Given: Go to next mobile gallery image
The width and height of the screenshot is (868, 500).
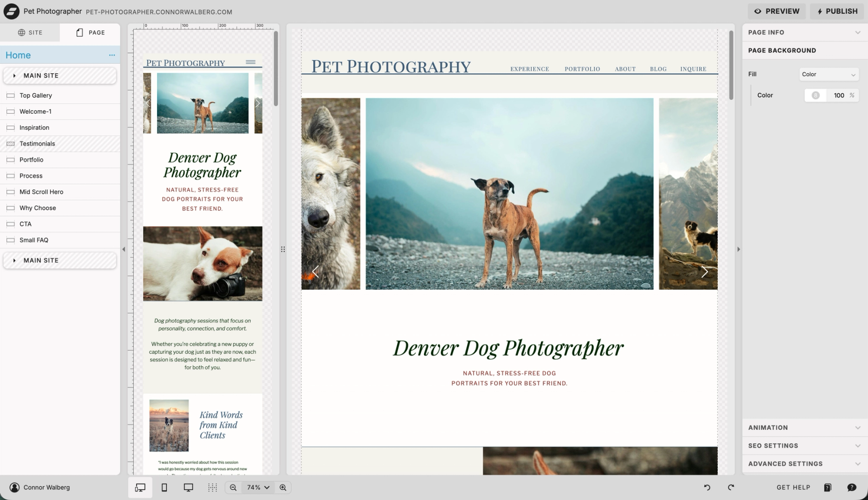Looking at the screenshot, I should click(x=257, y=103).
